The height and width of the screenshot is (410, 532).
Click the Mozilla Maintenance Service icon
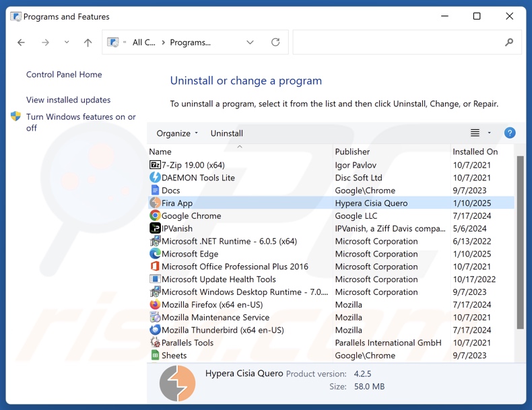(155, 317)
